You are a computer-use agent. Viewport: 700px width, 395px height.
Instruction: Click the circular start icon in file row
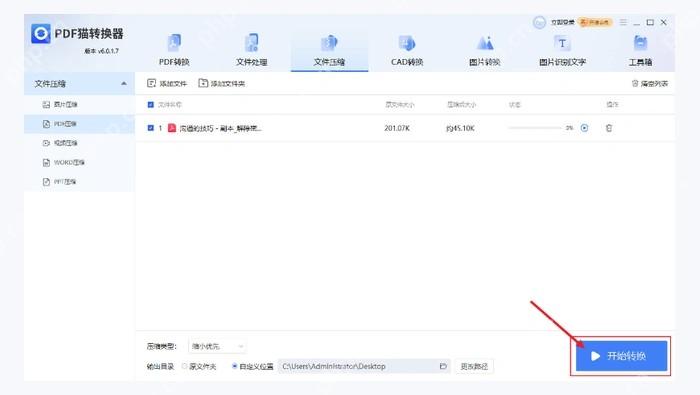pos(584,128)
